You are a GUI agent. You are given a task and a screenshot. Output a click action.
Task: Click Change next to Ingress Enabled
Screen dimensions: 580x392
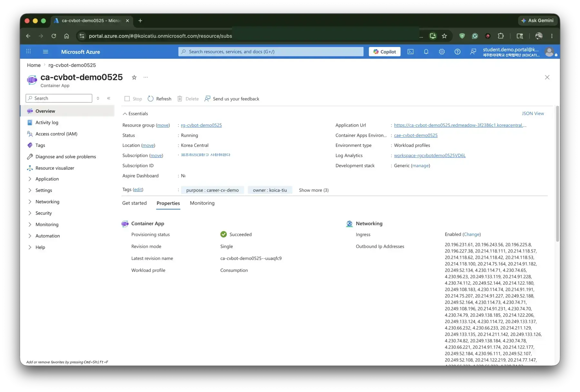pos(471,234)
